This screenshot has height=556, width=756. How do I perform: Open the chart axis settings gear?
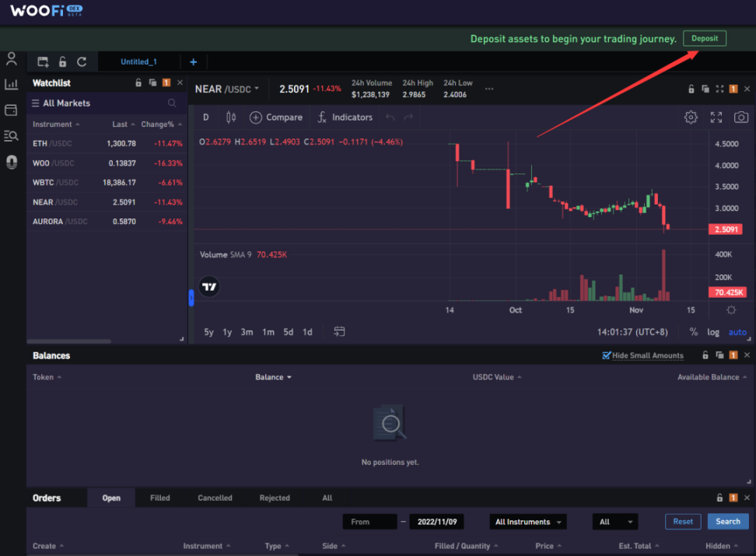coord(731,310)
